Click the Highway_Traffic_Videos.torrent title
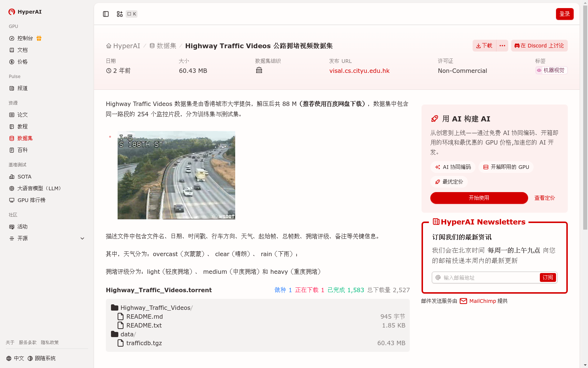588x368 pixels. (x=159, y=290)
